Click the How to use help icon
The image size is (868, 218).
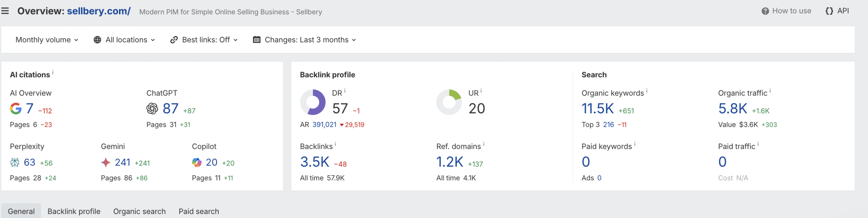(x=765, y=11)
